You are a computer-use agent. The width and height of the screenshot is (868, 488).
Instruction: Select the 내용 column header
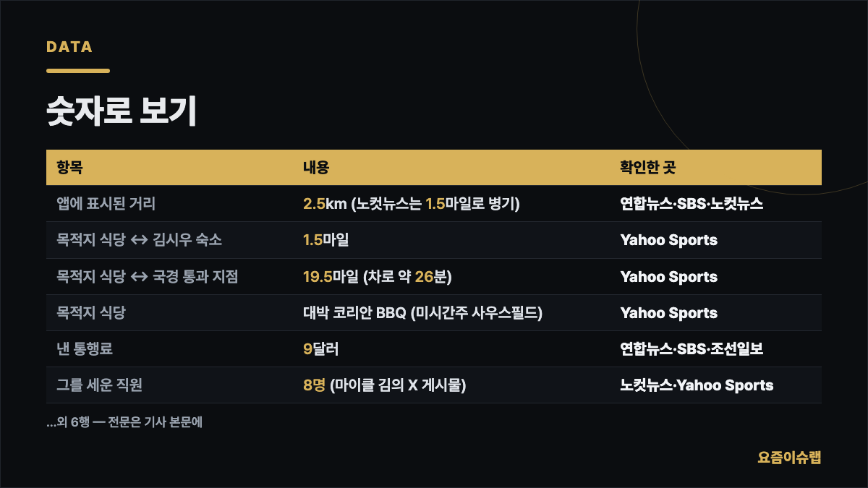316,168
